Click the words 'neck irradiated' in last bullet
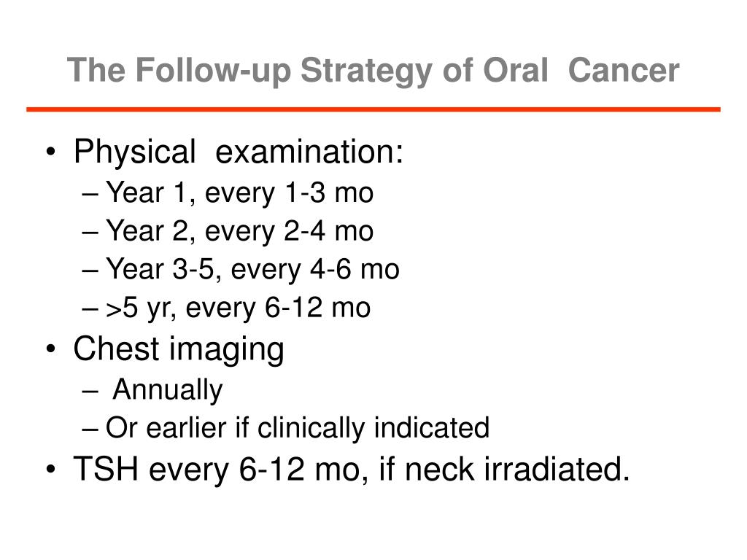 click(517, 469)
